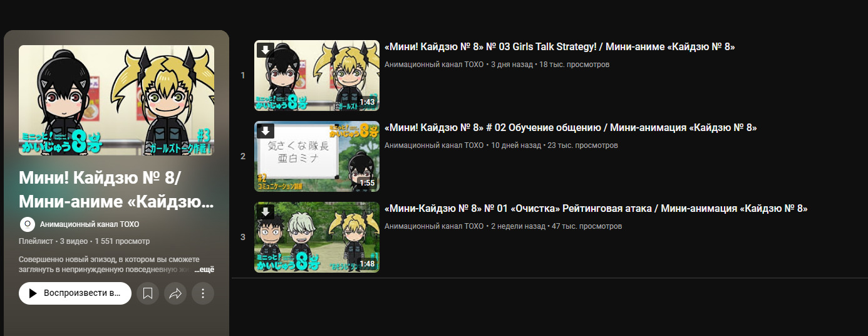
Task: Click download arrow on first video thumbnail
Action: [x=266, y=50]
